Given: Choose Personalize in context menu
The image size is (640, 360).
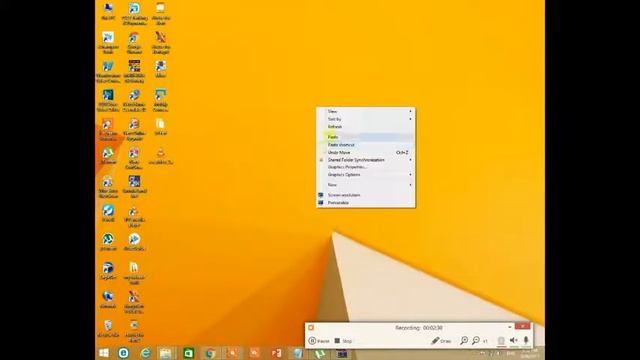Looking at the screenshot, I should pyautogui.click(x=366, y=203).
